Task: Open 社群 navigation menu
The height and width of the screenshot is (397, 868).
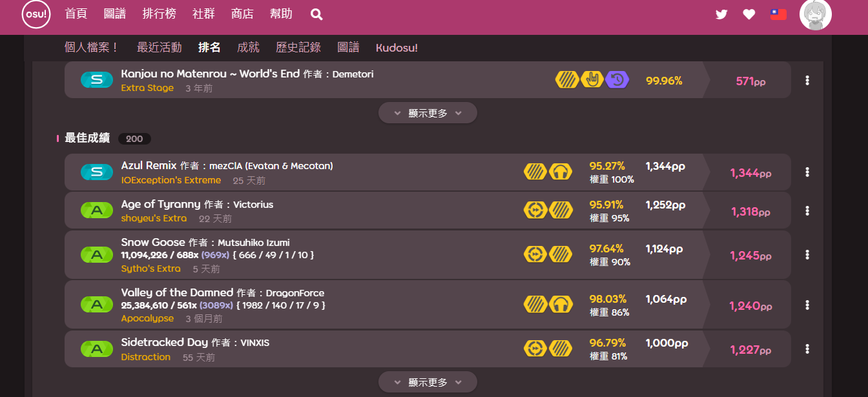Action: coord(203,14)
